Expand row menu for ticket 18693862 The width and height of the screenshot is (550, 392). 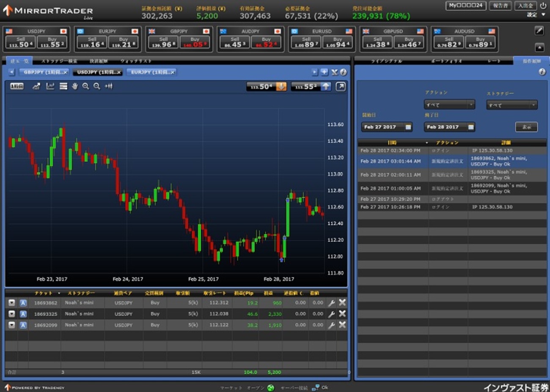click(12, 303)
